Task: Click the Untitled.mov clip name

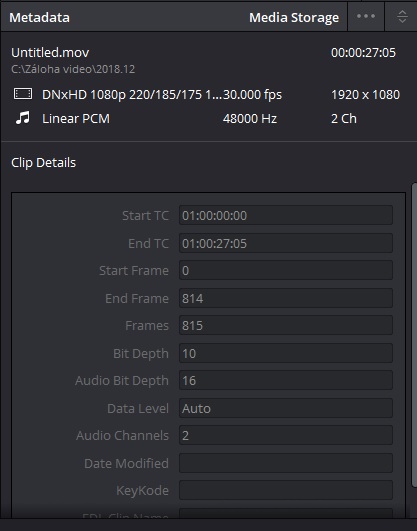Action: click(50, 52)
